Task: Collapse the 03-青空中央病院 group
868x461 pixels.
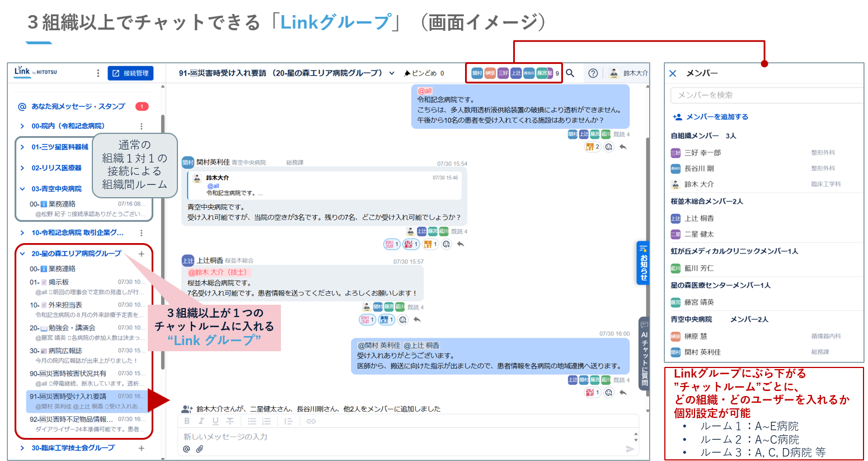Action: 22,189
